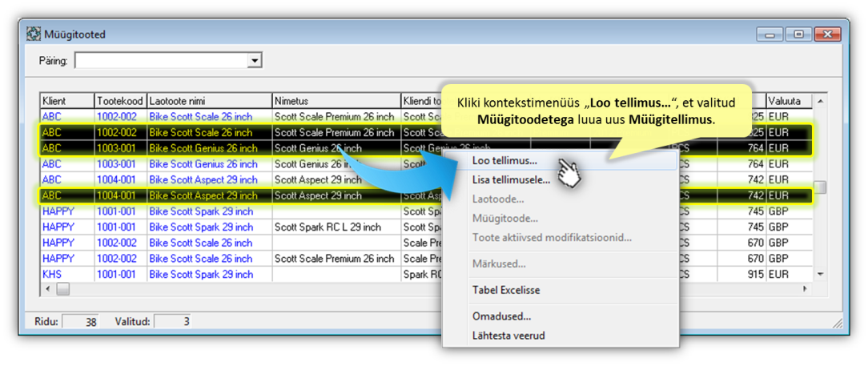Click the "Kliendi to" column header
This screenshot has height=366, width=868.
point(420,102)
